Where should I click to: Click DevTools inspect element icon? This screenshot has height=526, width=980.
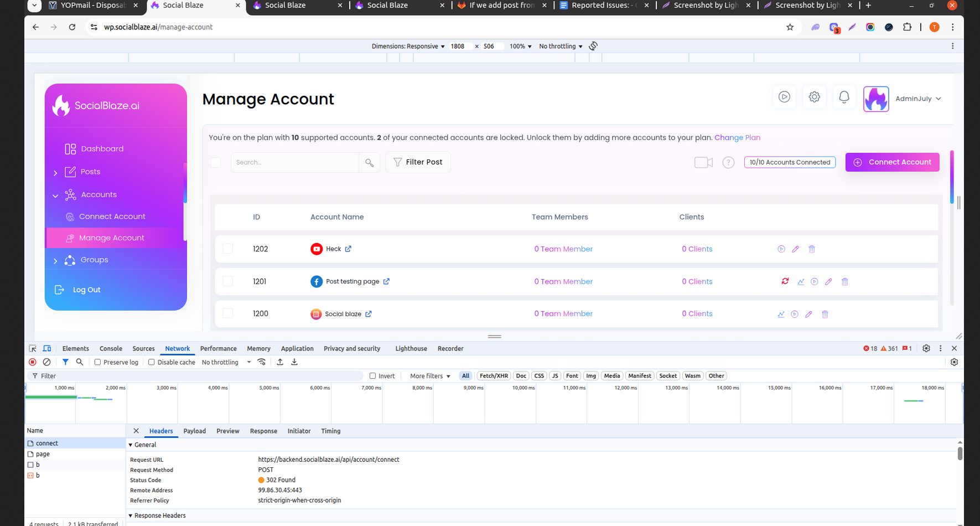(33, 348)
